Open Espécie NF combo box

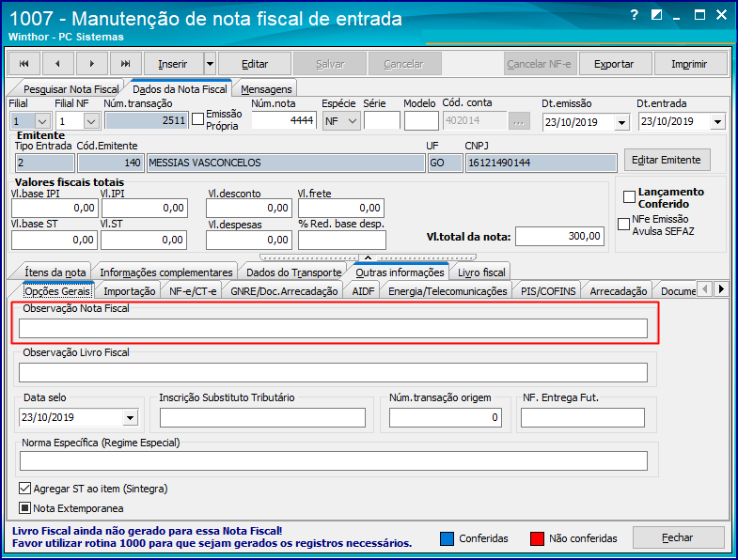341,121
